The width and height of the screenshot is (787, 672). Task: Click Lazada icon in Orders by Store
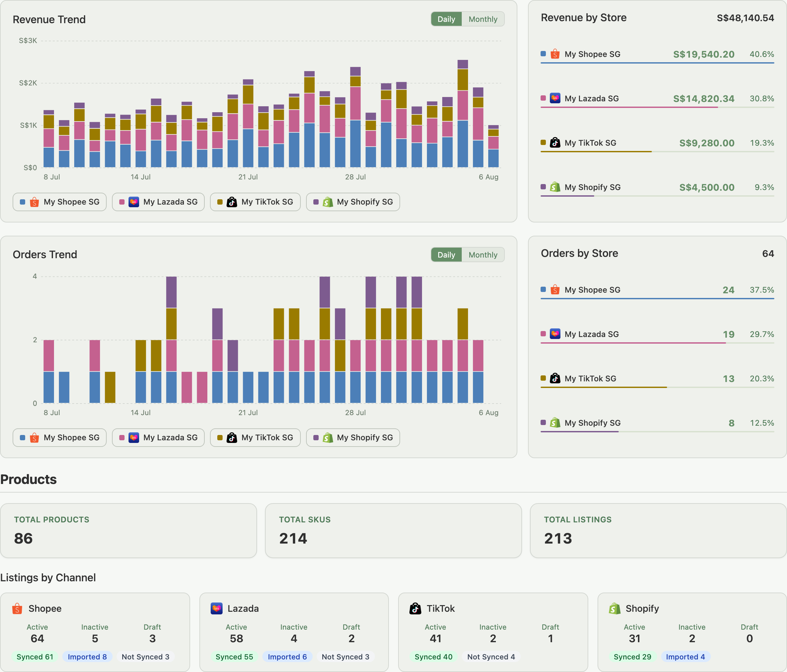click(x=555, y=334)
